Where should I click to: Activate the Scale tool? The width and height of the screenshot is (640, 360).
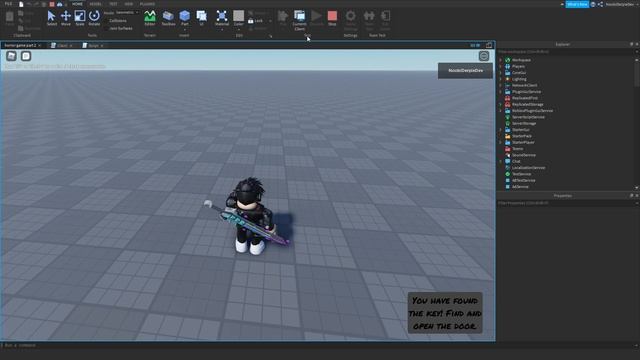tap(80, 18)
